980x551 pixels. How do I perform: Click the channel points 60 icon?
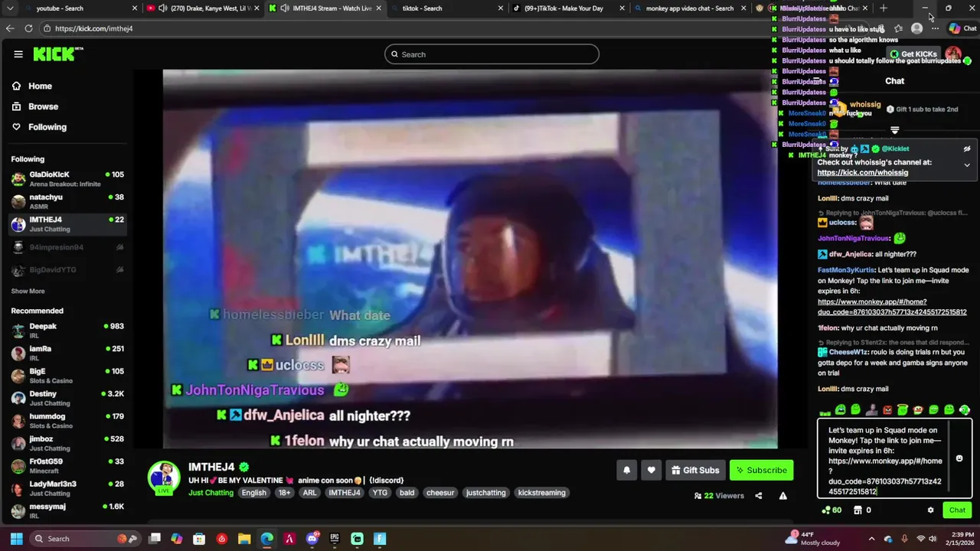(831, 510)
